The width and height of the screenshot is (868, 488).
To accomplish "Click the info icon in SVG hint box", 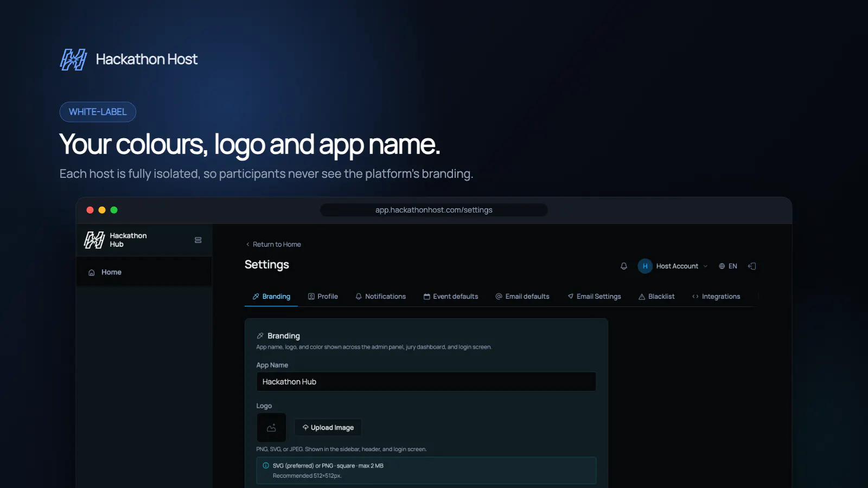I will click(x=266, y=466).
